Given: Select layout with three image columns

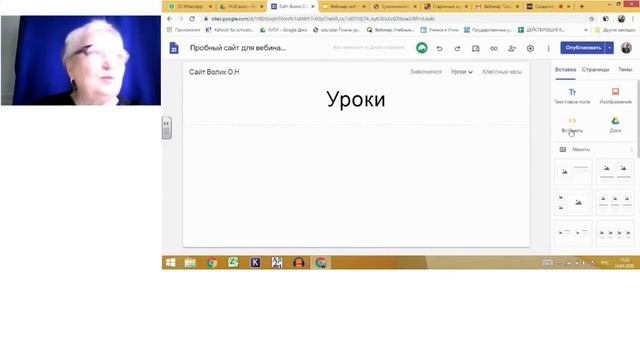Looking at the screenshot, I should tap(615, 202).
